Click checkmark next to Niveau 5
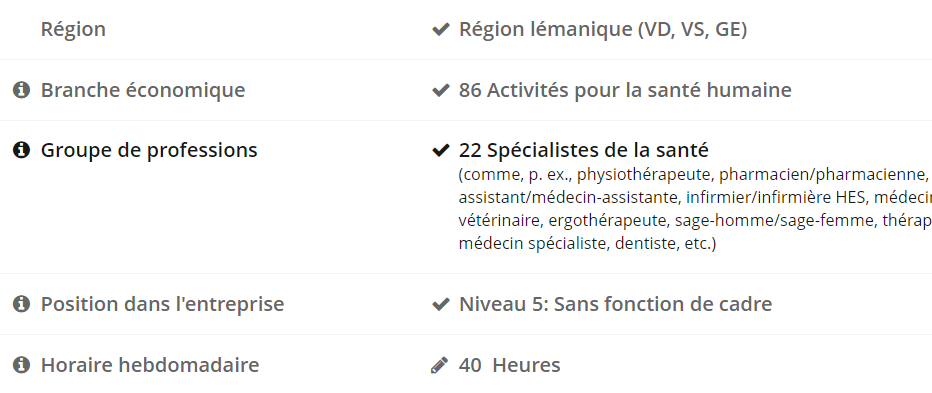The width and height of the screenshot is (932, 393). tap(440, 304)
